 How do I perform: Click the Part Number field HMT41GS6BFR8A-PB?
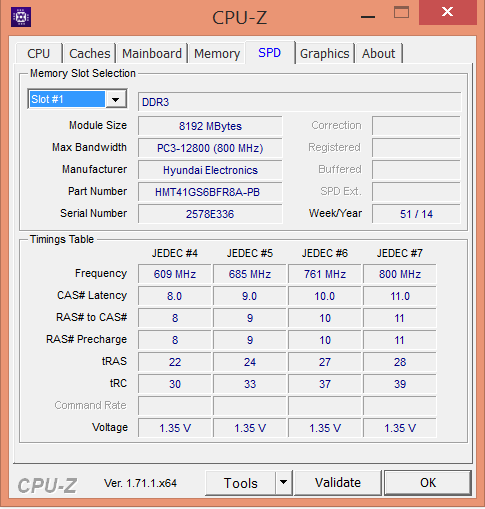[210, 192]
